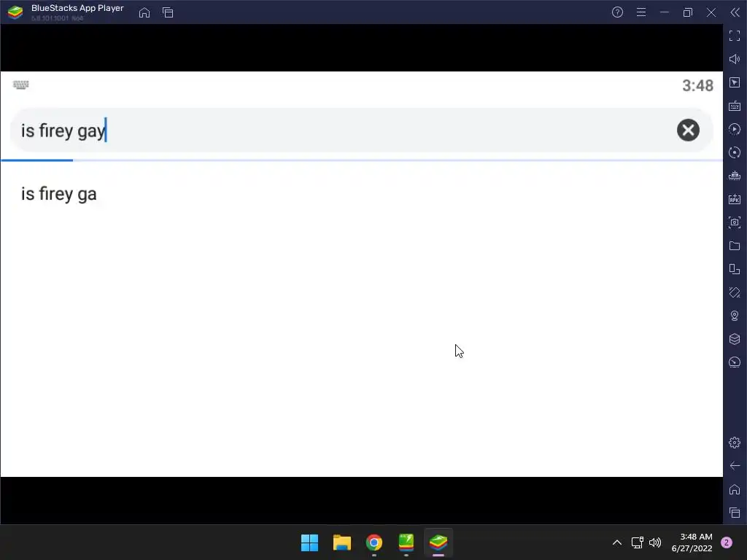Click the BlueStacks taskbar icon left of the active one
The height and width of the screenshot is (560, 747).
click(406, 542)
